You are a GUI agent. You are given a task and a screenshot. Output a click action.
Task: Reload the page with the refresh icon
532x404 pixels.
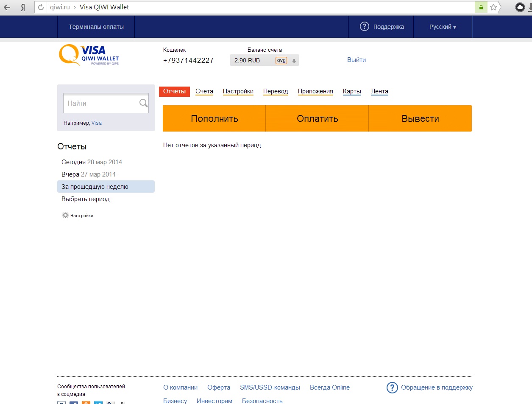[41, 7]
